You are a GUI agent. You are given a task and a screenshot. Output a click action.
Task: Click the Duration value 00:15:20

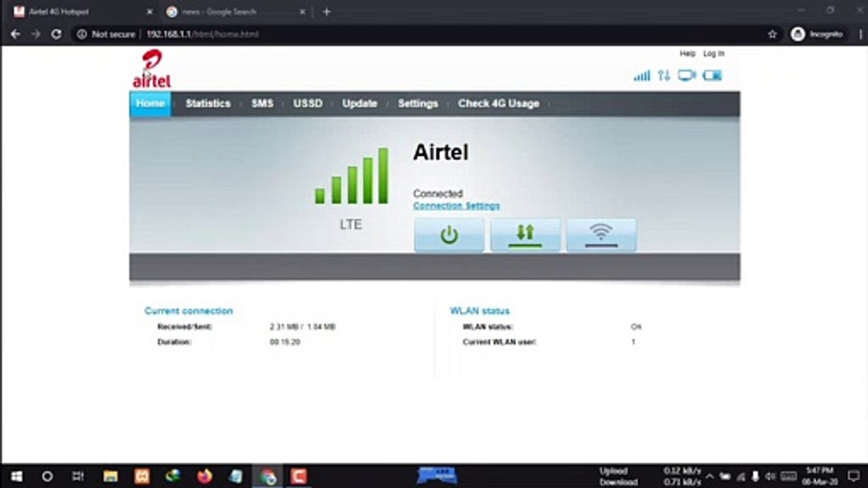coord(285,342)
